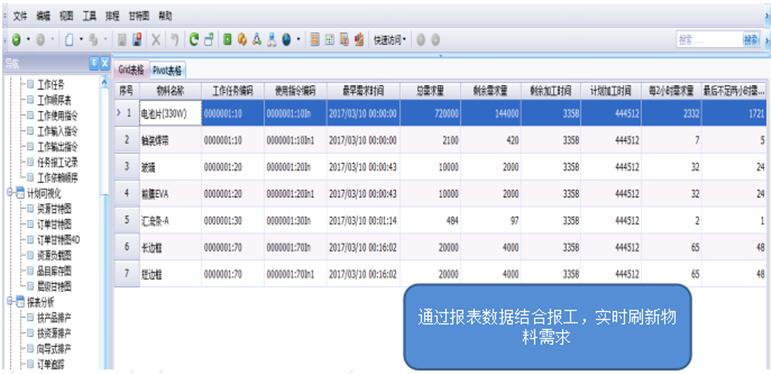Select row 4 material 前膜EVA cell
The width and height of the screenshot is (771, 374).
click(x=171, y=194)
